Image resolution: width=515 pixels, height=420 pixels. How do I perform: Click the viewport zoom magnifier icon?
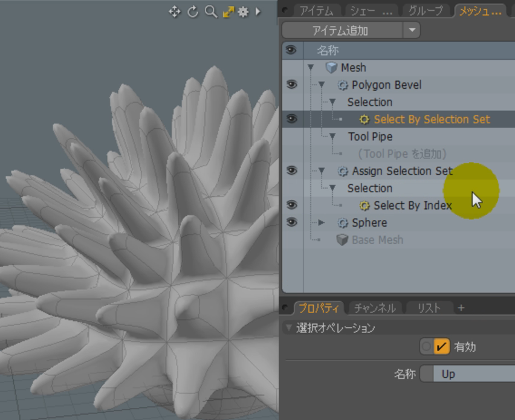pyautogui.click(x=210, y=11)
